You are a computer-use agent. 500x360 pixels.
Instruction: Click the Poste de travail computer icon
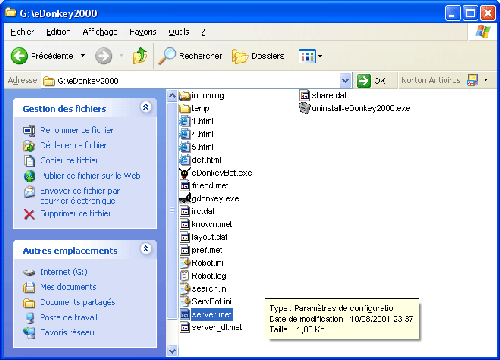tap(30, 318)
